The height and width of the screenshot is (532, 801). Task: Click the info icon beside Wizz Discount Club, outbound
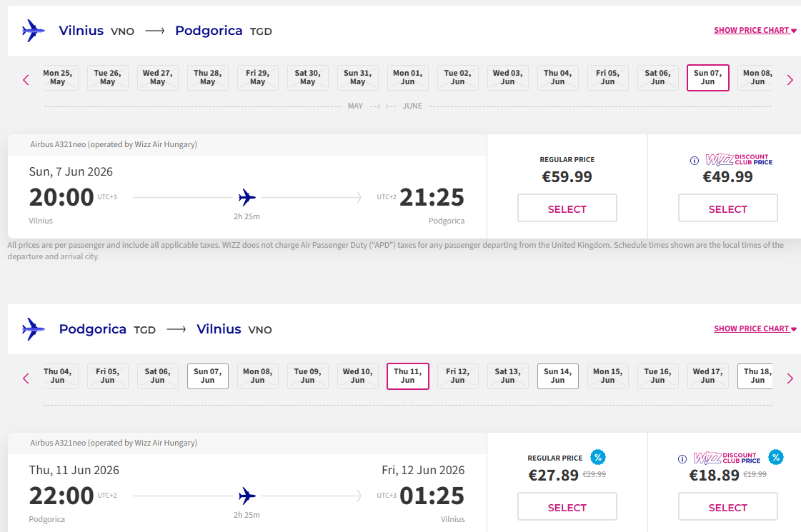click(x=695, y=161)
